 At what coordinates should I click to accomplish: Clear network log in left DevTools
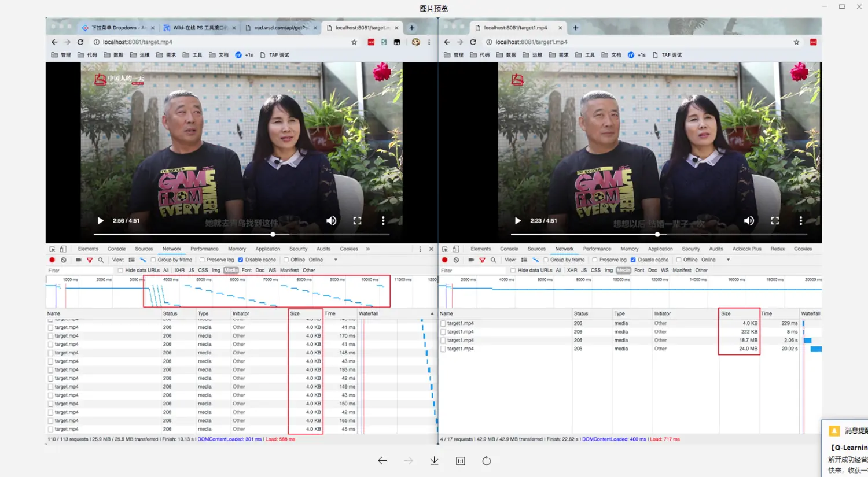(64, 260)
